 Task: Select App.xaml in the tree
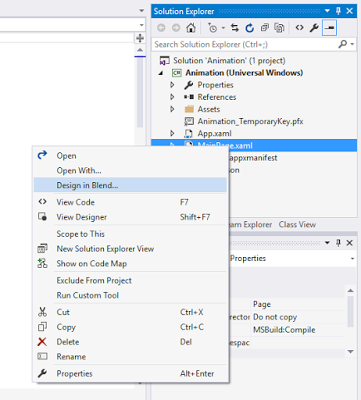(214, 133)
